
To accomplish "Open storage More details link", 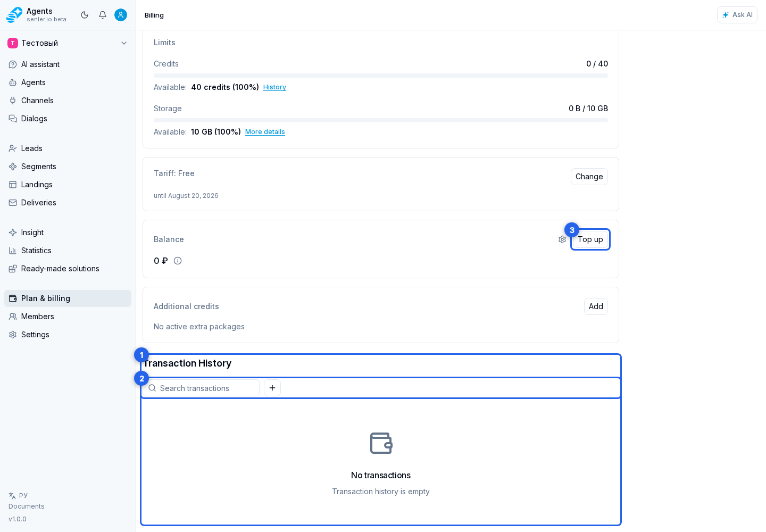I will (265, 132).
